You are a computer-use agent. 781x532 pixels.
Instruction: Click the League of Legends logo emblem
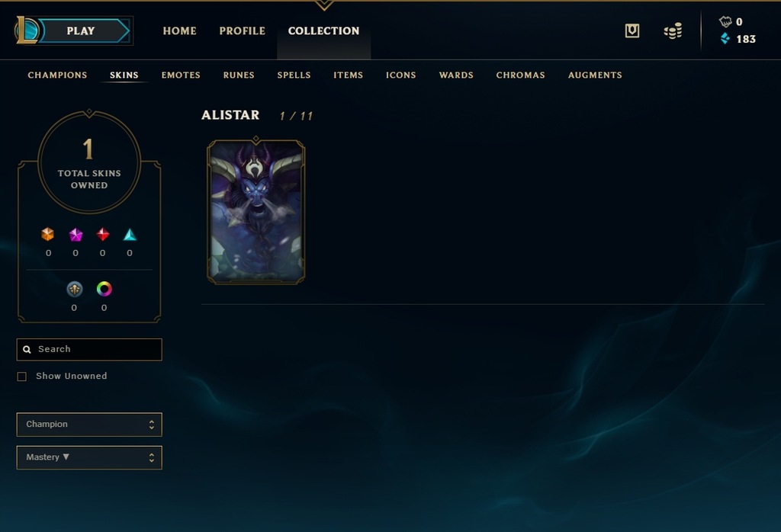tap(27, 30)
